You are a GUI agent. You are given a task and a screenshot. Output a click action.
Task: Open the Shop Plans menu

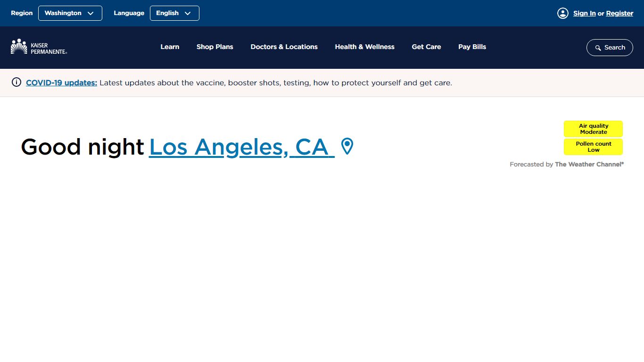215,47
